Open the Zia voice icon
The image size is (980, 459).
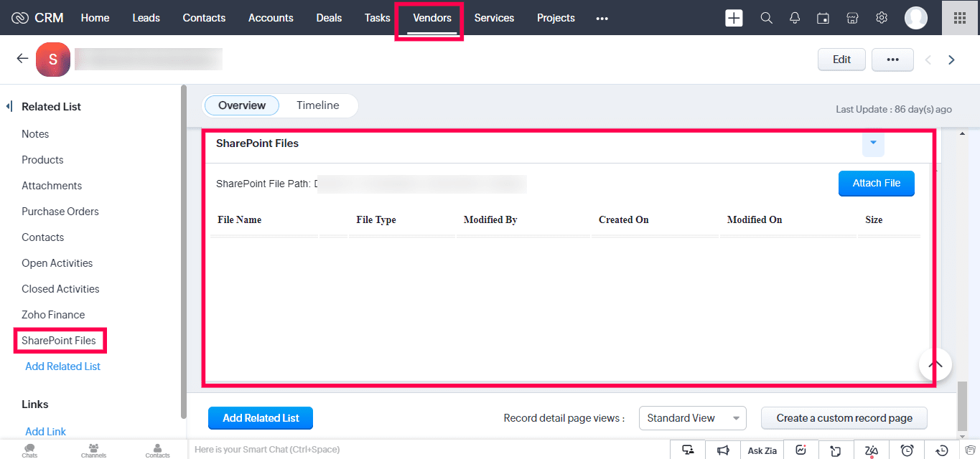point(872,450)
